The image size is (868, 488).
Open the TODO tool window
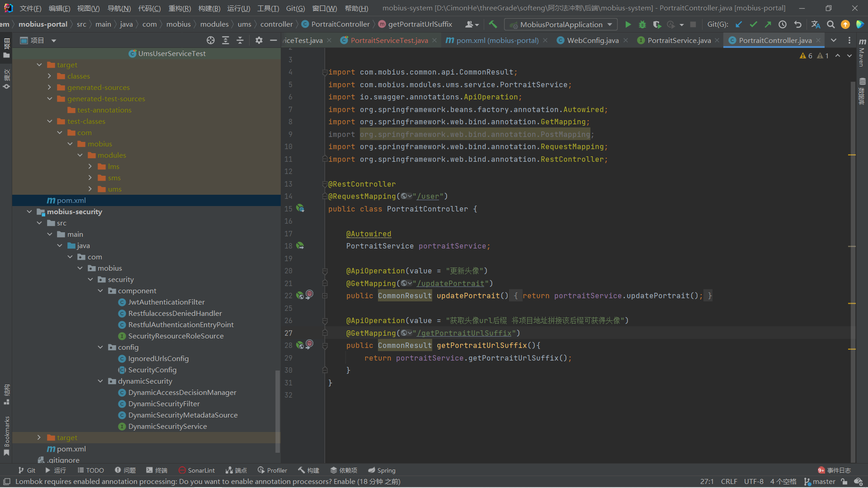(90, 470)
